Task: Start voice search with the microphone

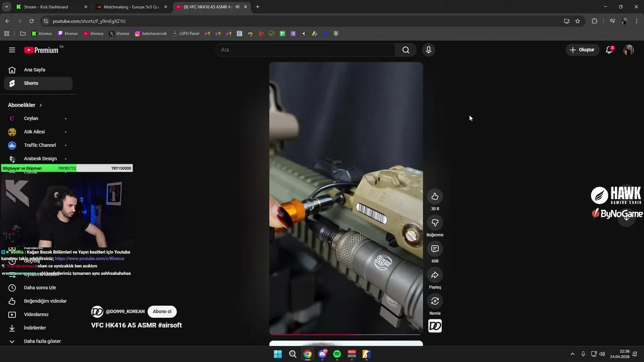Action: tap(428, 50)
